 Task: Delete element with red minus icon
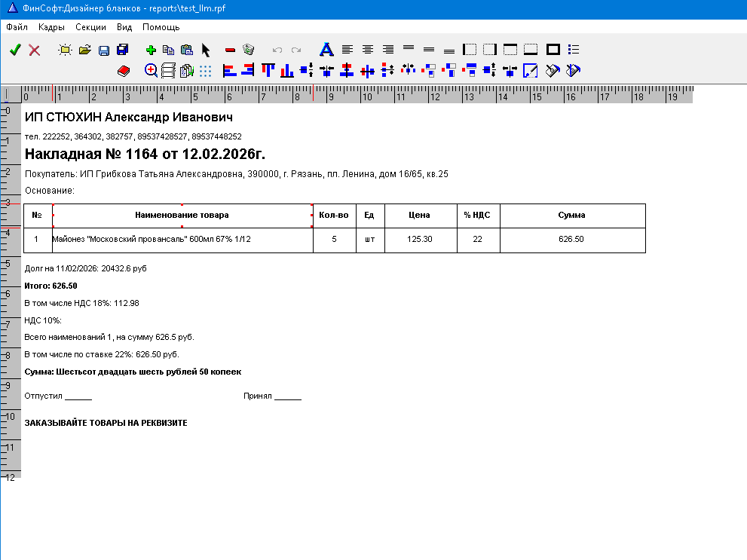(230, 50)
